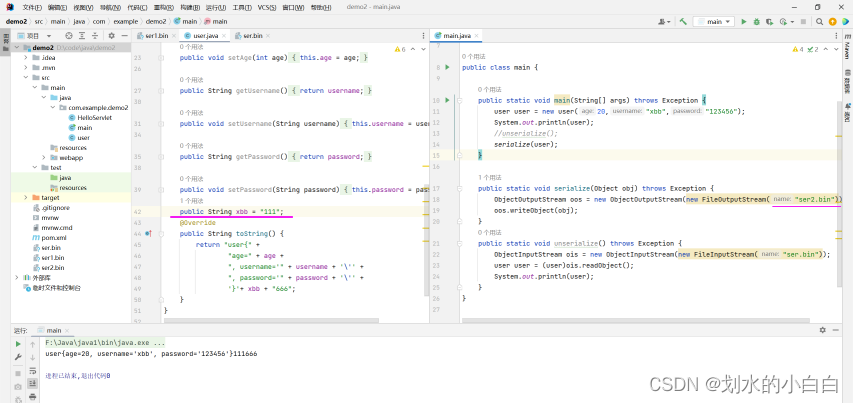Viewport: 853px width, 403px height.
Task: Open the three-dot tab menu in the left editor
Action: click(x=424, y=35)
